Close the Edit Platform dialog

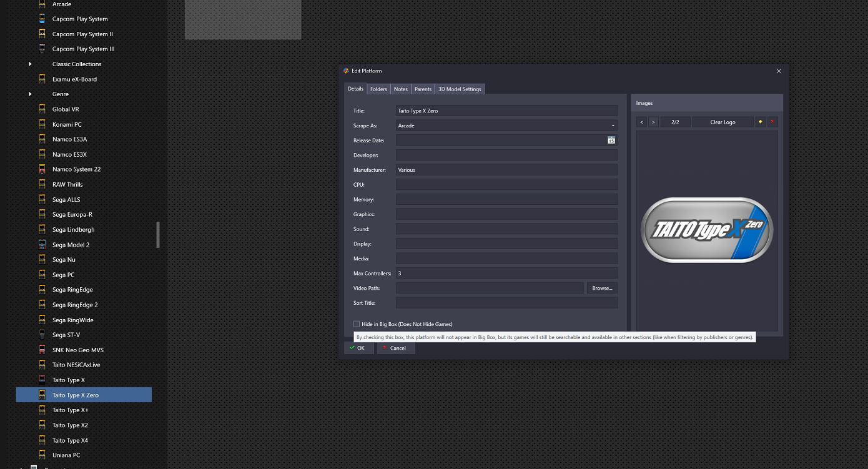(x=779, y=71)
